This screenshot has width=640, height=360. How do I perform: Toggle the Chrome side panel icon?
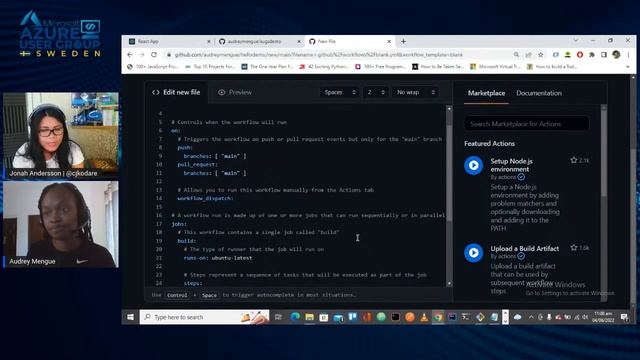[604, 55]
